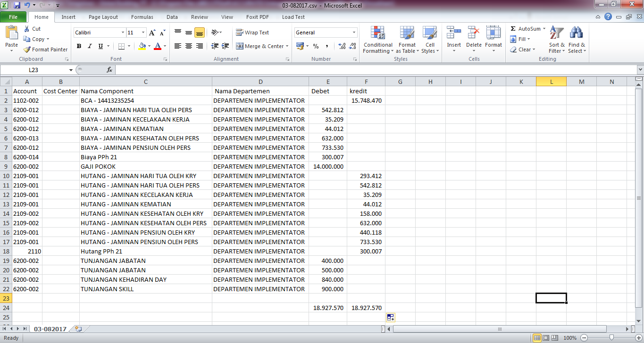Toggle Bold formatting

[x=79, y=46]
